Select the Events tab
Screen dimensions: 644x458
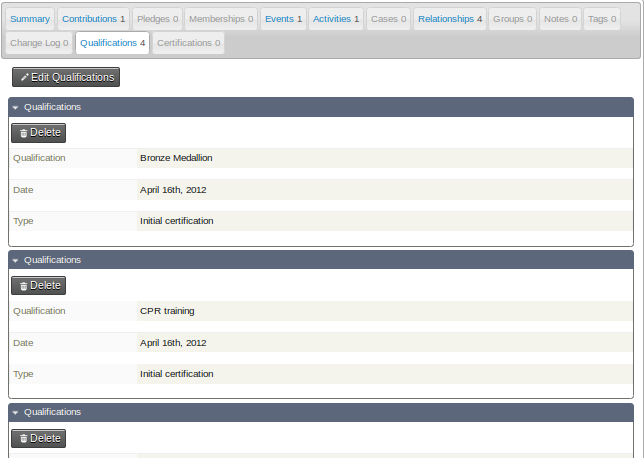283,19
